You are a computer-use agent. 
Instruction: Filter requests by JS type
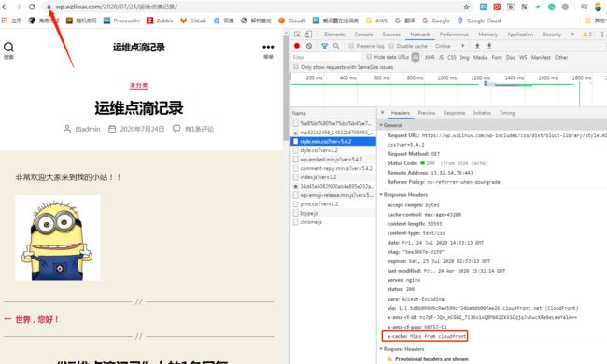441,57
